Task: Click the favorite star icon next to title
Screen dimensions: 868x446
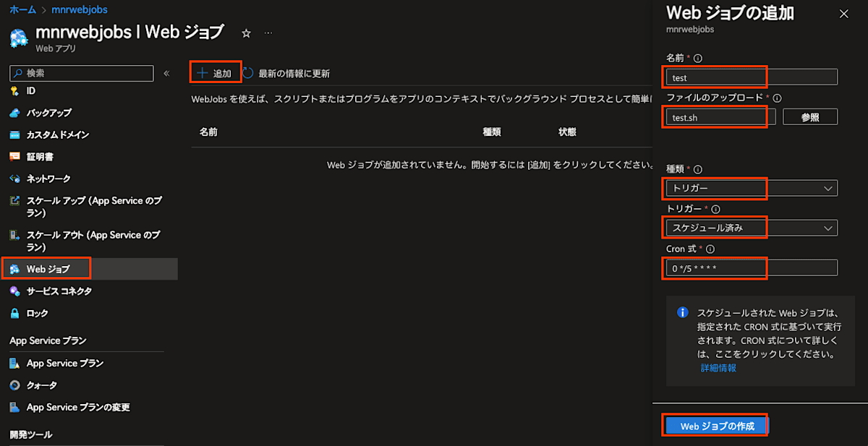Action: coord(246,33)
